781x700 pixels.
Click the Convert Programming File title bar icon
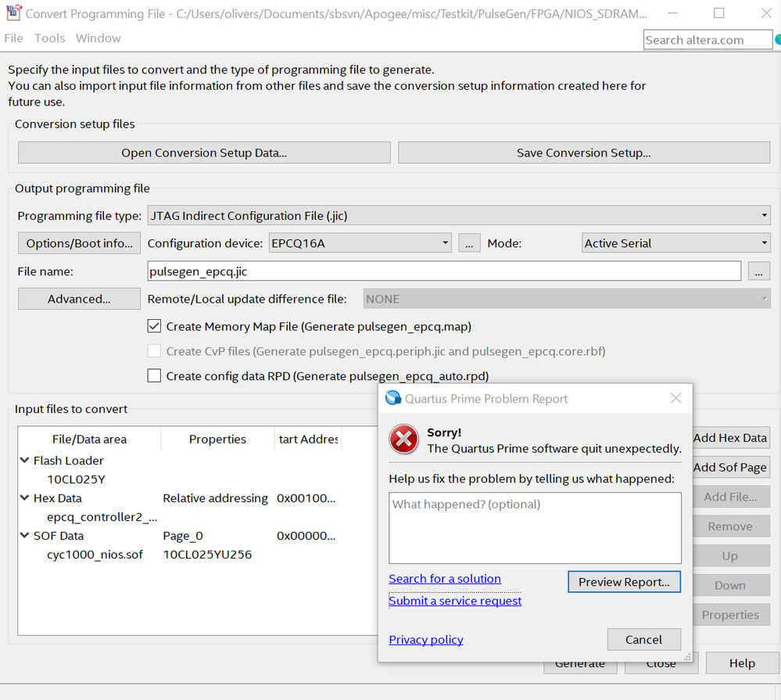[x=13, y=13]
